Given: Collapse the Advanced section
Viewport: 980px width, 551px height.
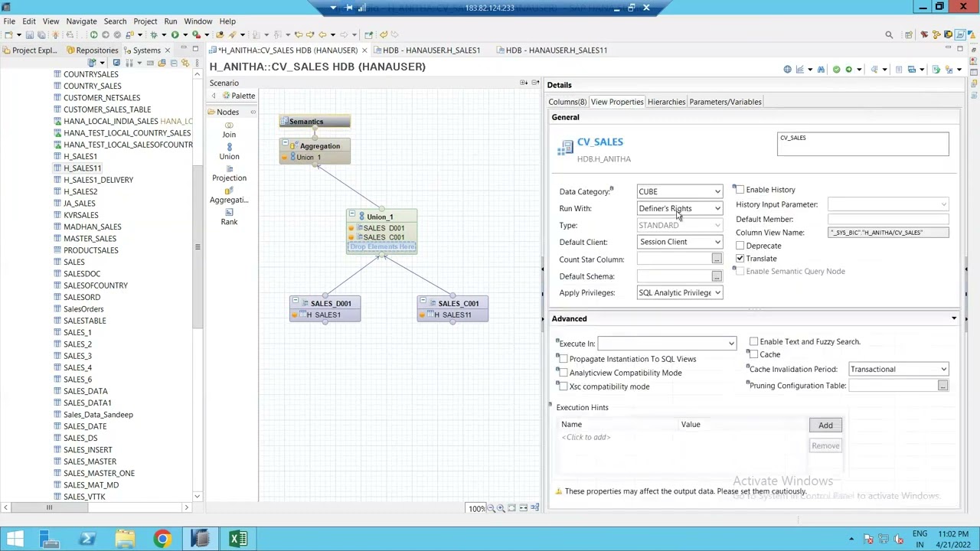Looking at the screenshot, I should tap(954, 318).
